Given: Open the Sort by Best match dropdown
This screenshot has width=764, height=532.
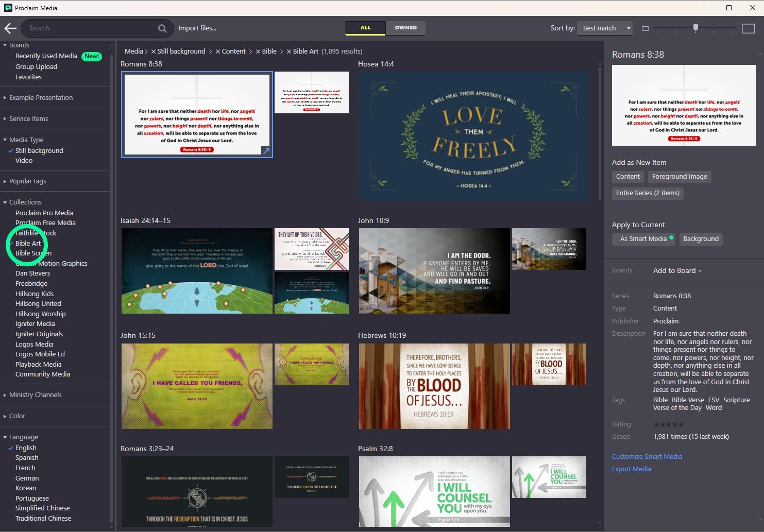Looking at the screenshot, I should 605,28.
